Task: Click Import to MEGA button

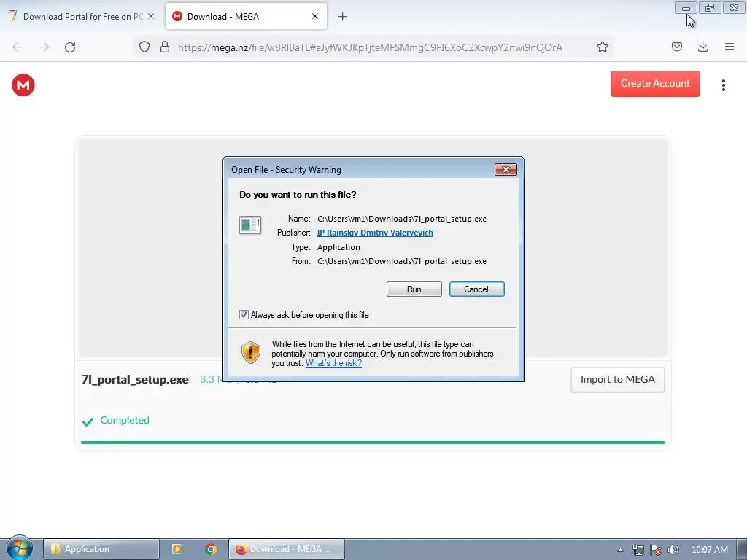Action: tap(617, 379)
